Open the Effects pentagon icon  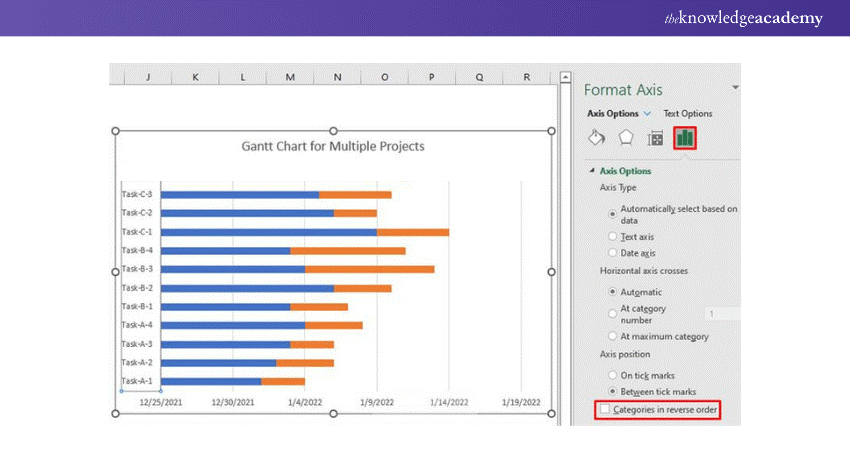pos(626,138)
